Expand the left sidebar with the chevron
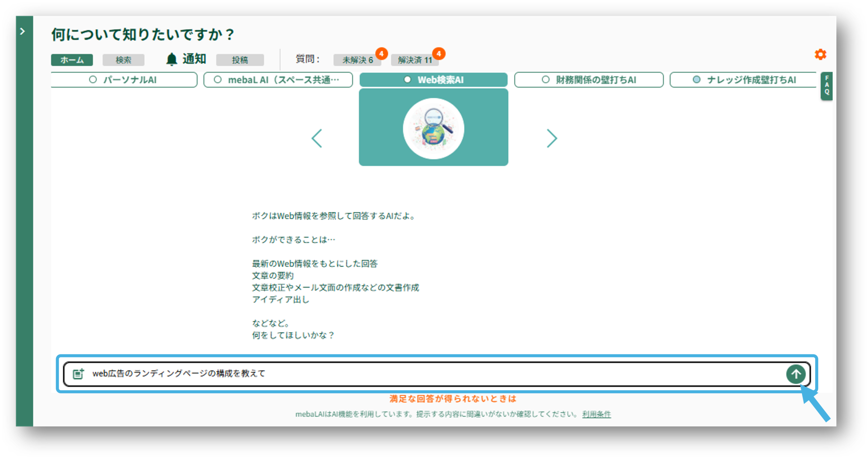Viewport: 868px width, 458px height. 22,32
